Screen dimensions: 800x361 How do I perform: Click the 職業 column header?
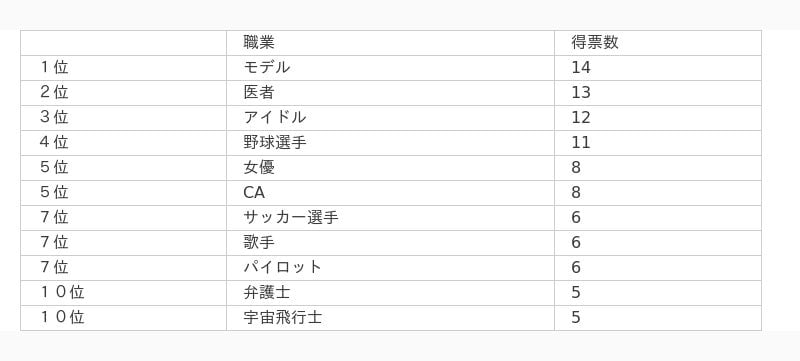pos(390,43)
